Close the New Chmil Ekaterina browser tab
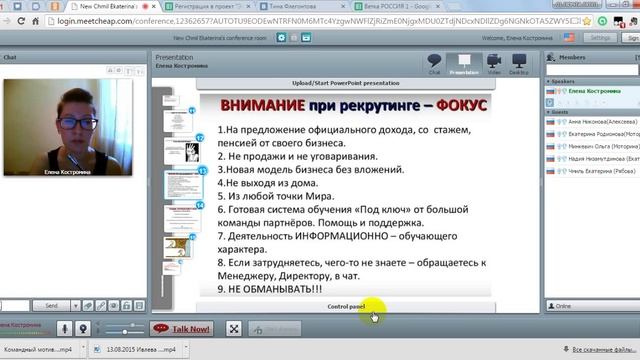This screenshot has height=360, width=640. click(x=153, y=7)
